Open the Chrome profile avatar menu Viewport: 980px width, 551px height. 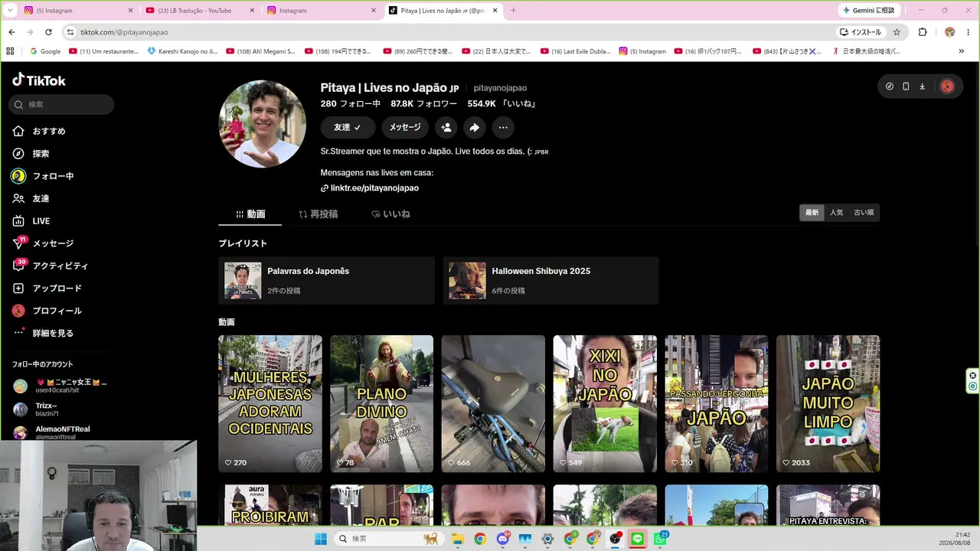click(949, 32)
